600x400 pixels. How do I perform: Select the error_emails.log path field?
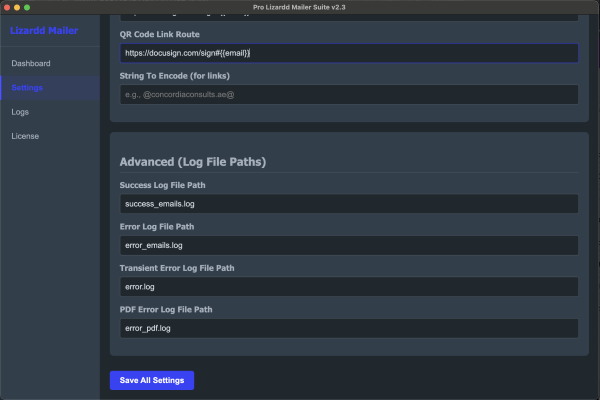tap(344, 245)
